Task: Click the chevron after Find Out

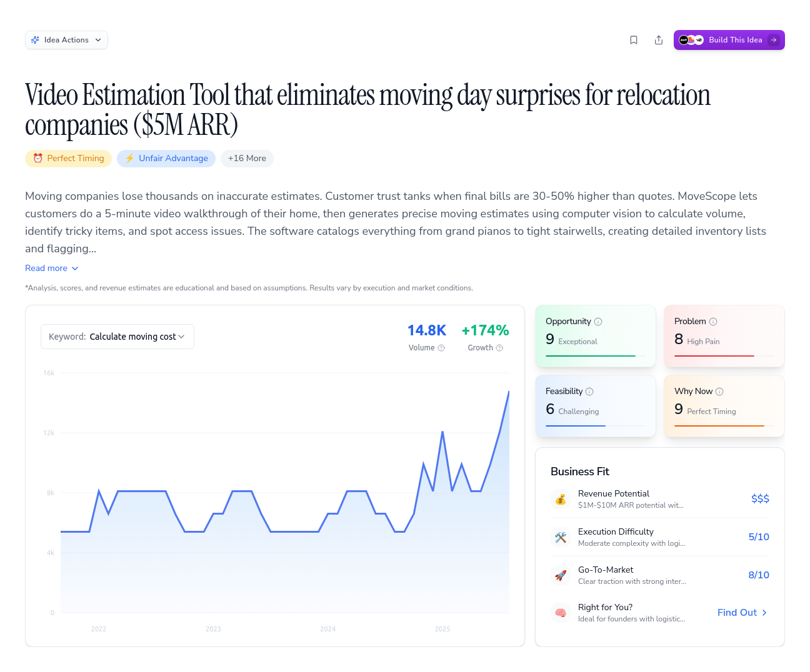Action: click(x=764, y=613)
